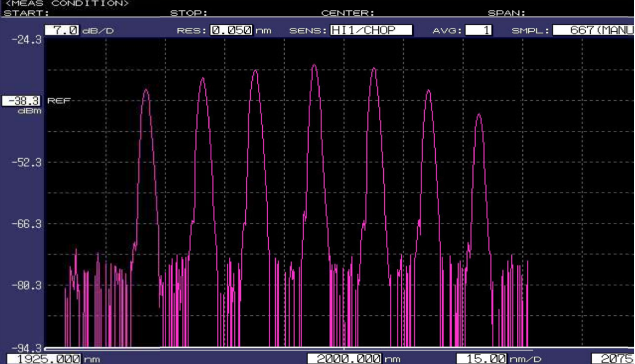Click the last rightmost spectral peak top

tap(479, 114)
